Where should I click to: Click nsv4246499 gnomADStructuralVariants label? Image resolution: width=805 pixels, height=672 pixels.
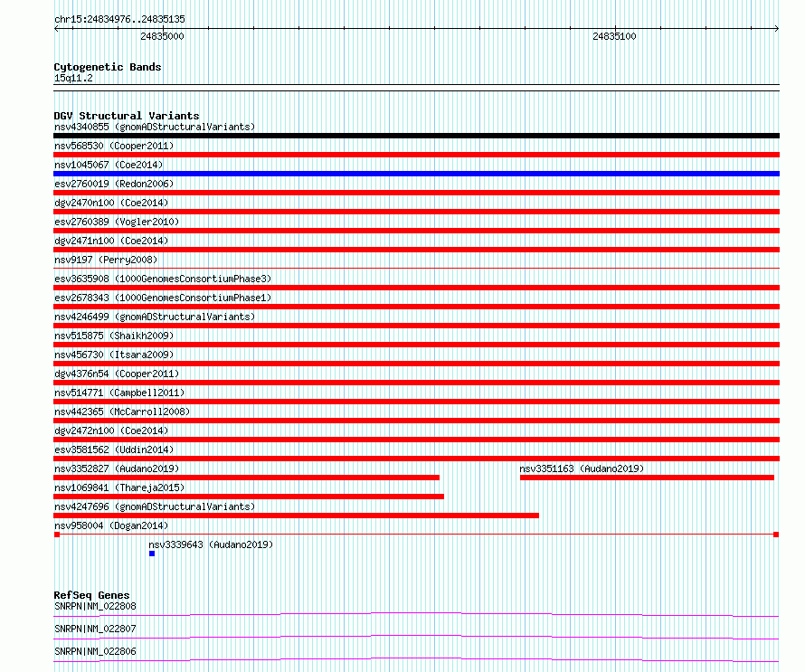[x=155, y=317]
